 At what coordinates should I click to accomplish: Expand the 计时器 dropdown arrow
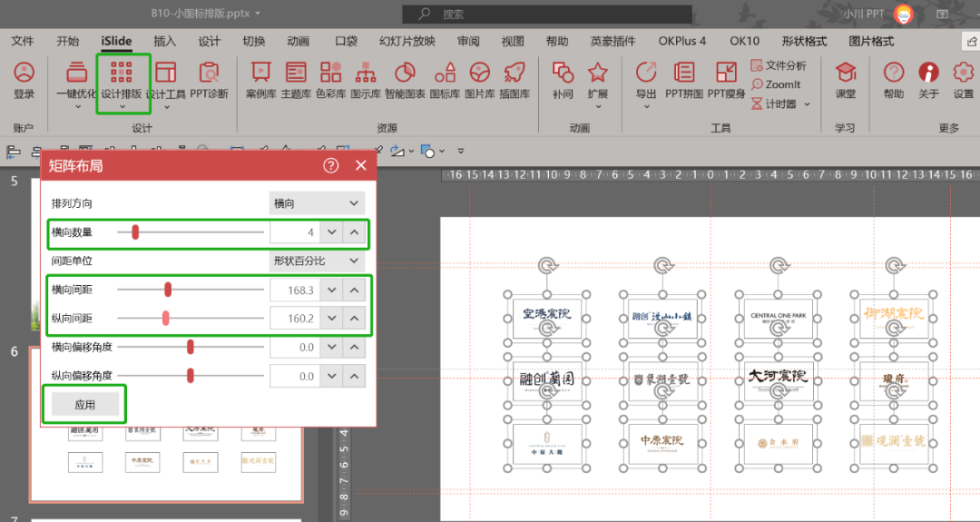807,104
